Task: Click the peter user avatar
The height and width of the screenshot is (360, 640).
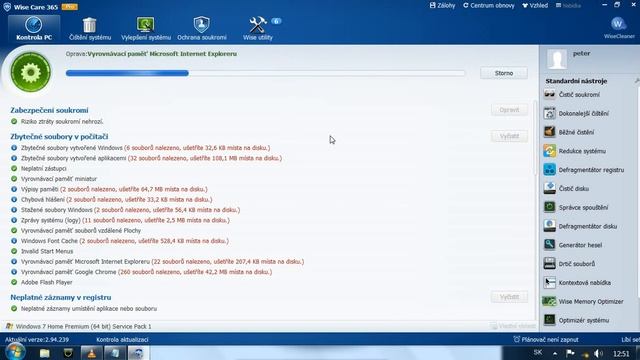Action: click(557, 60)
